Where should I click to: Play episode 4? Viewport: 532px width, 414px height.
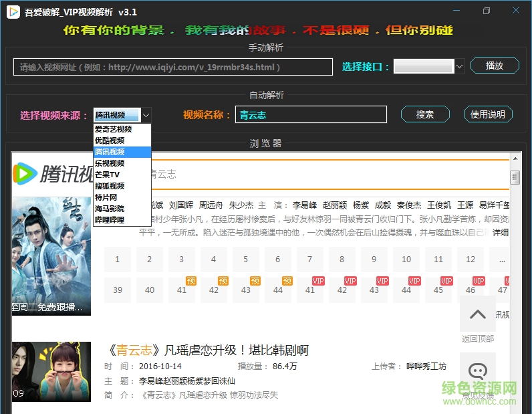click(213, 260)
